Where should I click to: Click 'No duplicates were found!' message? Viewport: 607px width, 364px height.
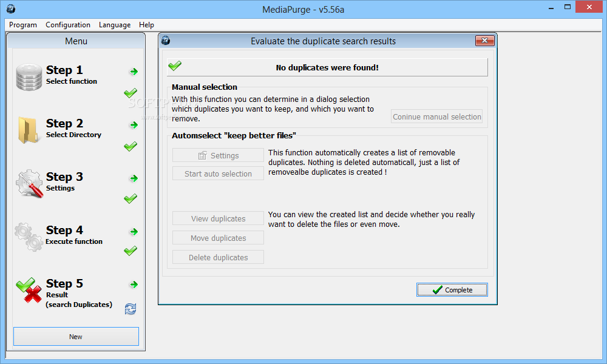pyautogui.click(x=327, y=67)
